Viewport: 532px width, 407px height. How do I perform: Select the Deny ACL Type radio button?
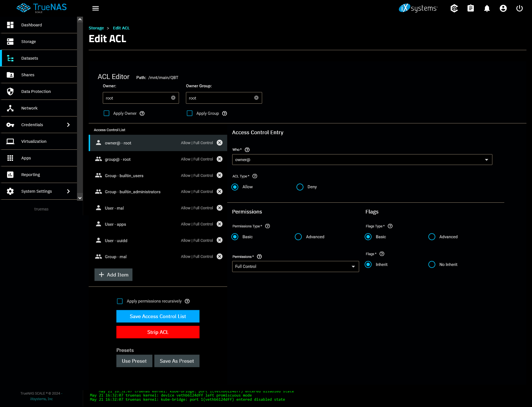click(x=300, y=187)
